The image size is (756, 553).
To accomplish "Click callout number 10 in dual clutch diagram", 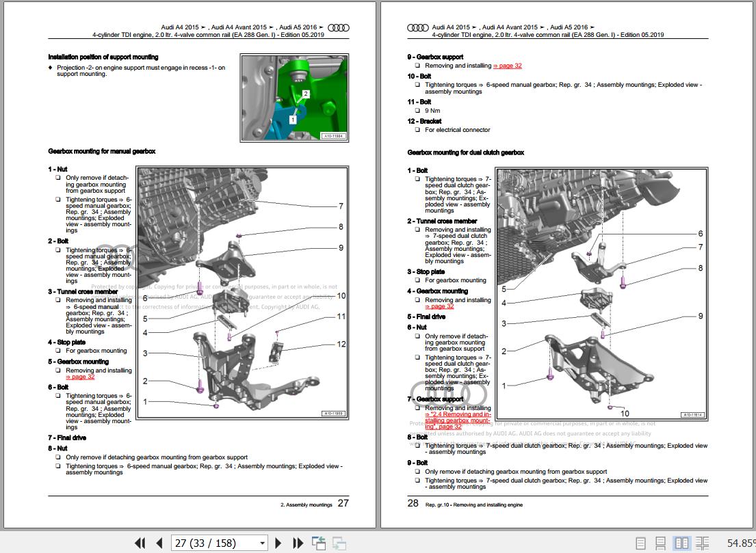I will [x=625, y=414].
